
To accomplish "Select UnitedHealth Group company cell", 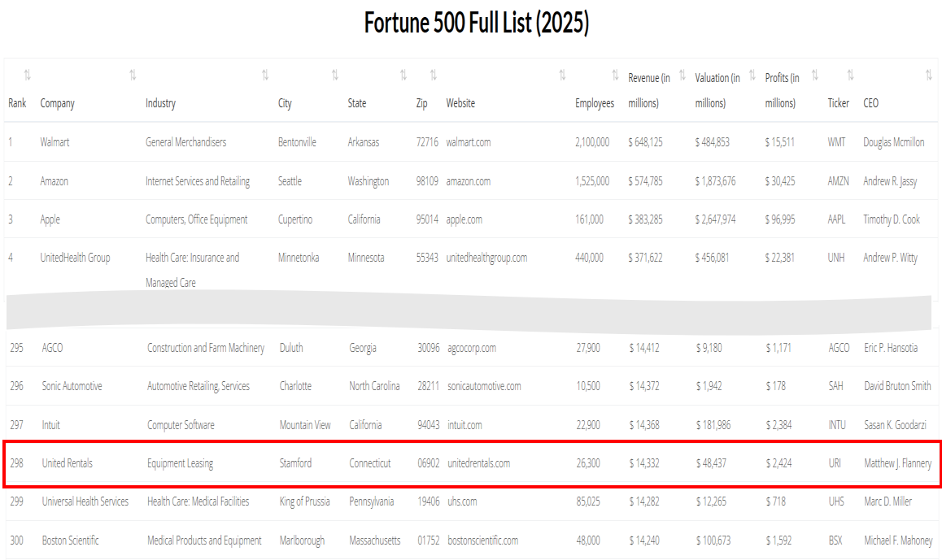I will click(x=75, y=258).
